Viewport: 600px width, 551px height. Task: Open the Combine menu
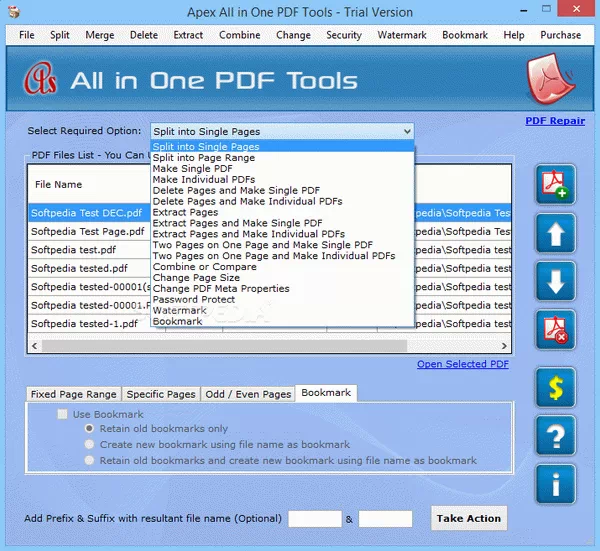point(240,35)
